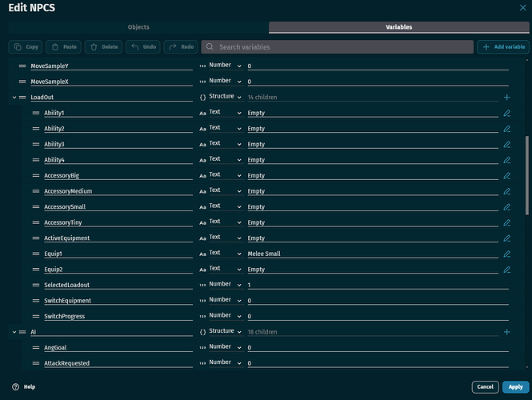This screenshot has width=532, height=400.
Task: Edit the SelectedLoadout value field
Action: [378, 285]
